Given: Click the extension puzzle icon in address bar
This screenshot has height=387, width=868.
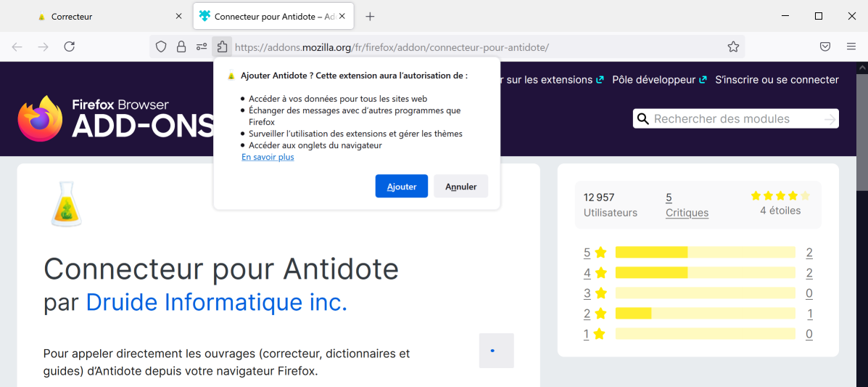Looking at the screenshot, I should click(222, 46).
